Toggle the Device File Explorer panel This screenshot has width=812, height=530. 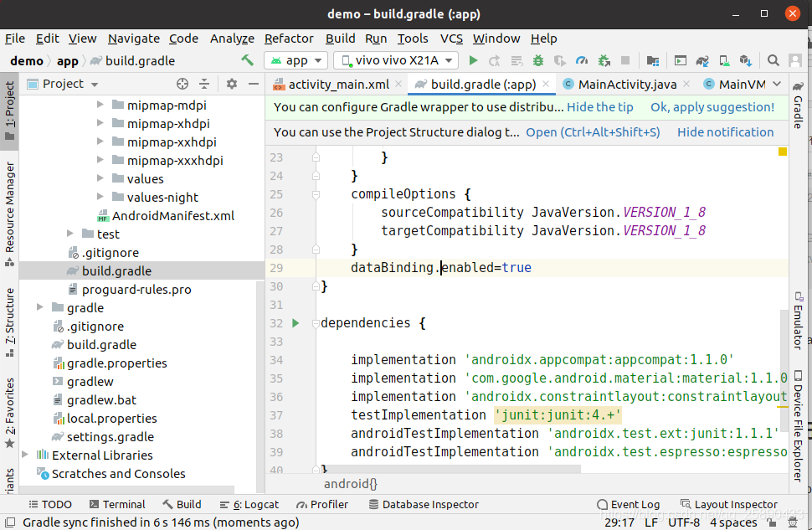798,426
